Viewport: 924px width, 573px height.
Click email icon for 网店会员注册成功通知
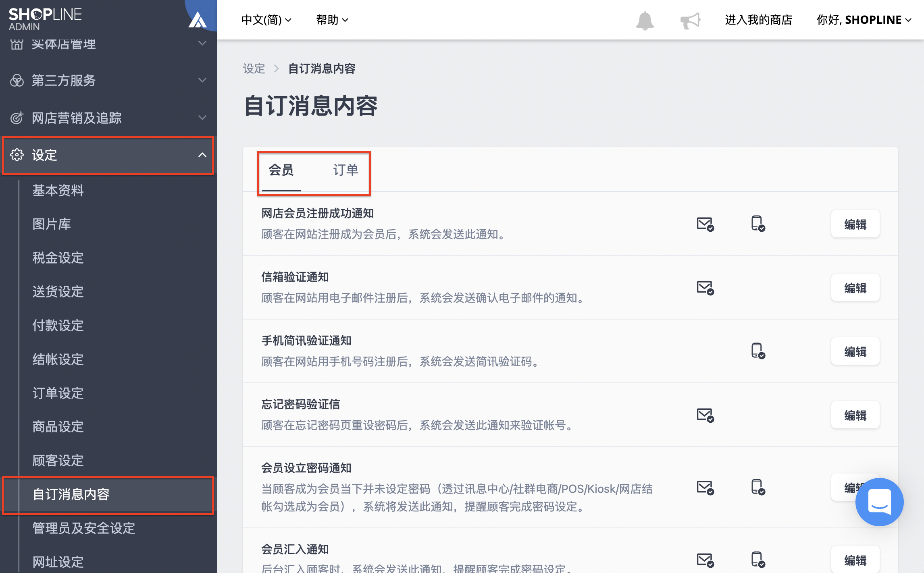(705, 224)
